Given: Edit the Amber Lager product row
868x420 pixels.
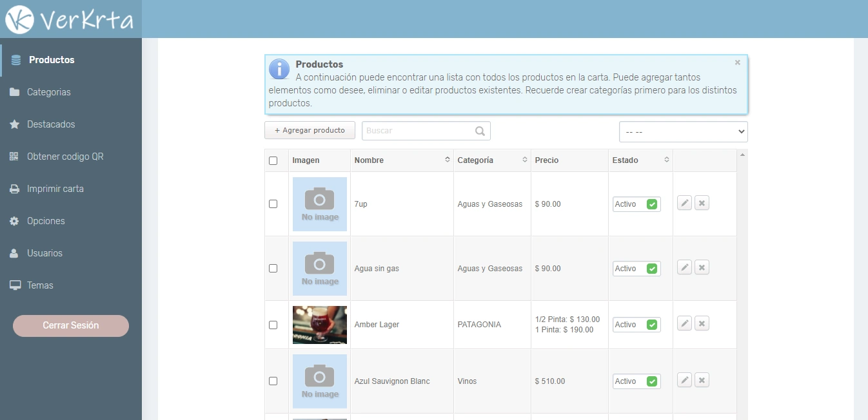Looking at the screenshot, I should click(684, 324).
